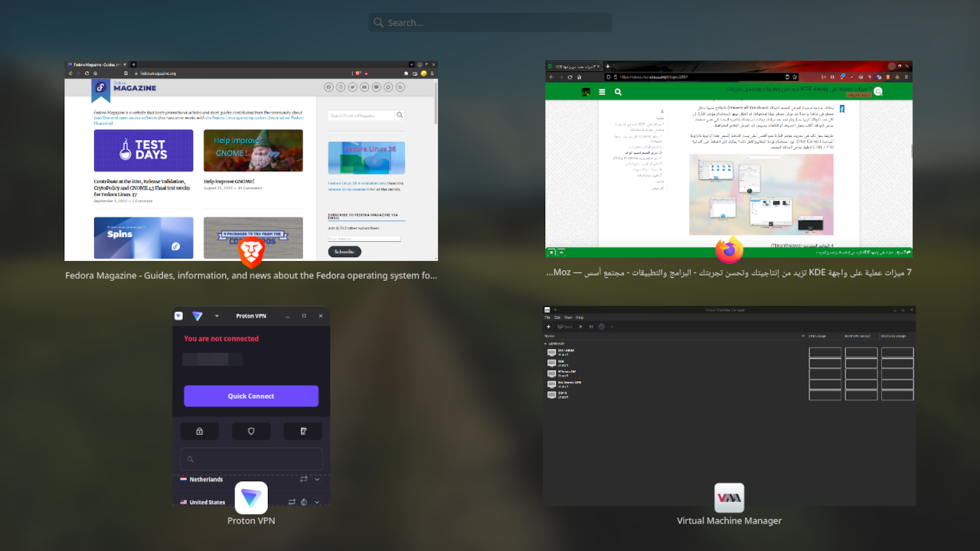Viewport: 980px width, 551px height.
Task: Click Proton VPN port forwarding icon button
Action: click(303, 432)
